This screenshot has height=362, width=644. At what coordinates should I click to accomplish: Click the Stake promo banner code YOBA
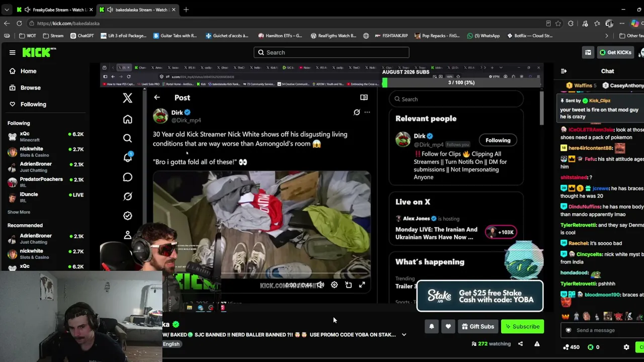tap(480, 296)
